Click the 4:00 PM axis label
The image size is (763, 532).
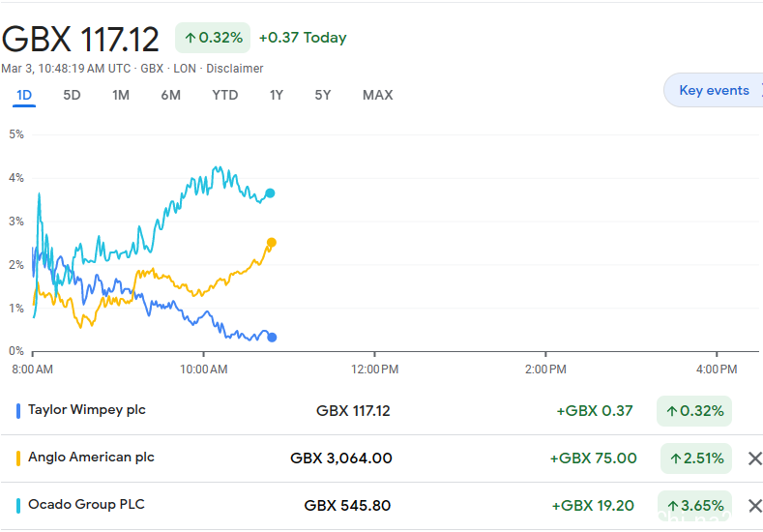pyautogui.click(x=717, y=369)
